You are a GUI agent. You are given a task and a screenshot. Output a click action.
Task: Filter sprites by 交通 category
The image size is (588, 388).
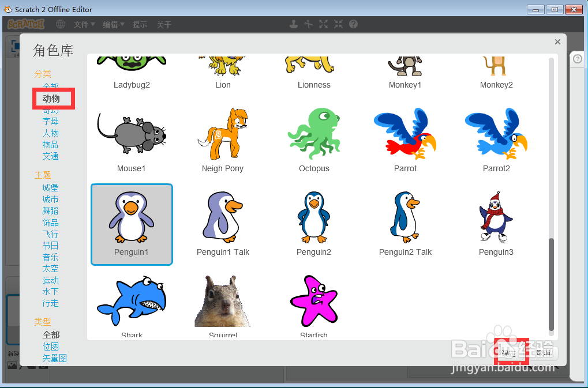(x=50, y=156)
